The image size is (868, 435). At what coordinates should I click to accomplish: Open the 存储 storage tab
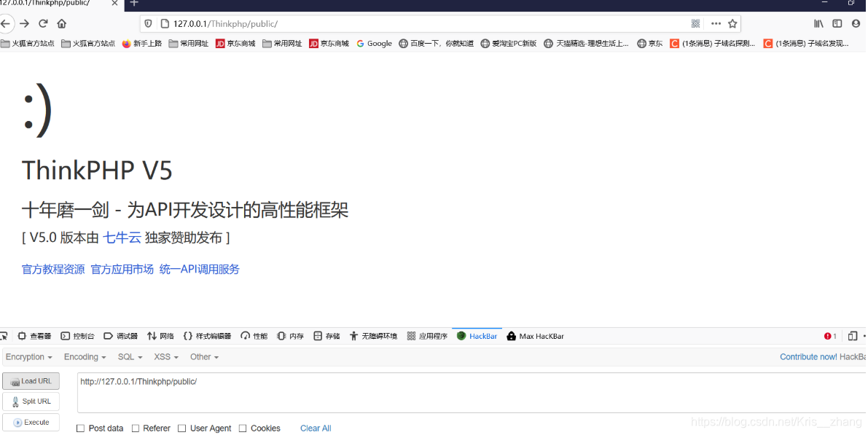coord(327,336)
